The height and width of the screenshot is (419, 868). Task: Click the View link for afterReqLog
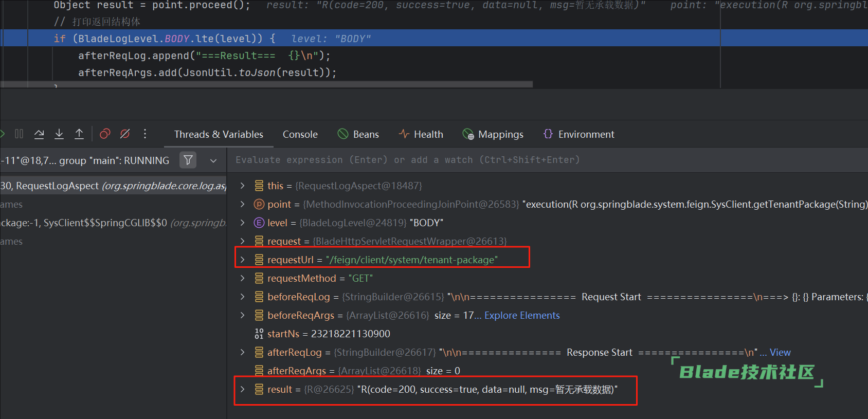(x=780, y=352)
